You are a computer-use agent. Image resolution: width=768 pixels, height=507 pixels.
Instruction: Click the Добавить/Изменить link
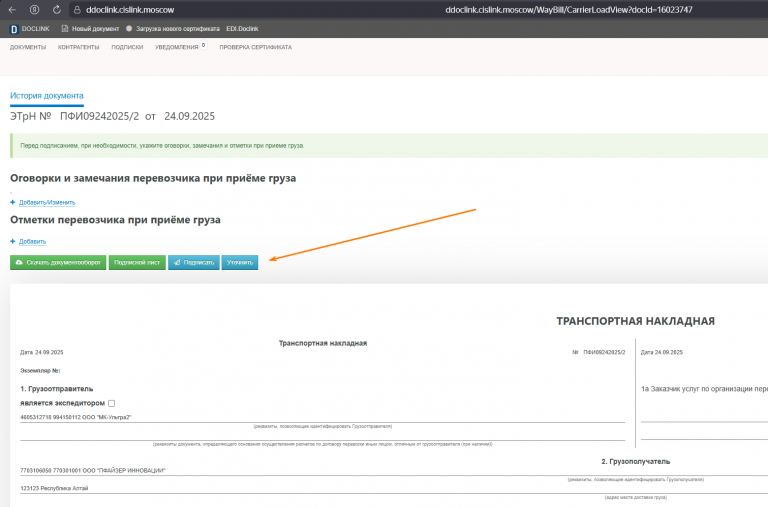(x=47, y=202)
